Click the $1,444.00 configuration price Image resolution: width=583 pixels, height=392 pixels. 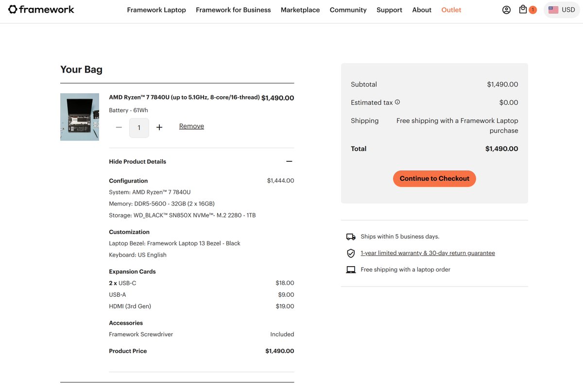[x=280, y=181]
